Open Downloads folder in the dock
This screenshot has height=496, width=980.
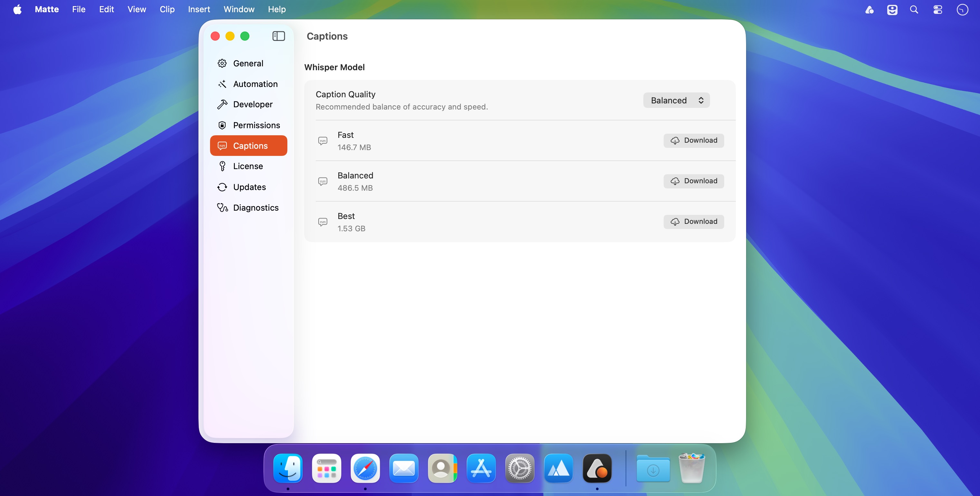(x=653, y=468)
